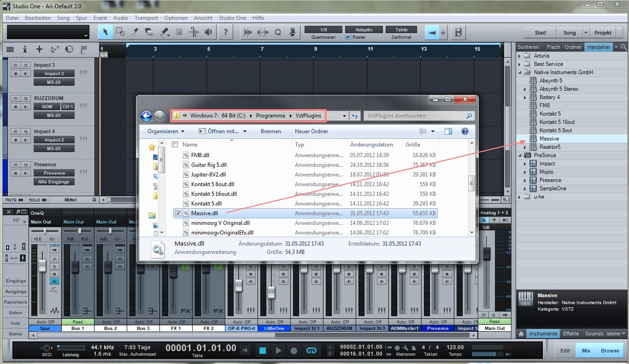Image resolution: width=629 pixels, height=364 pixels.
Task: Switch to the Effekte browser tab
Action: coord(571,334)
